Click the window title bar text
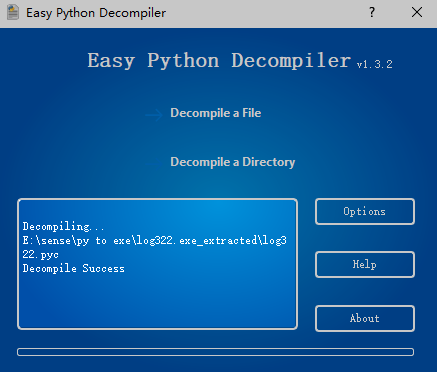This screenshot has height=372, width=437. point(96,13)
